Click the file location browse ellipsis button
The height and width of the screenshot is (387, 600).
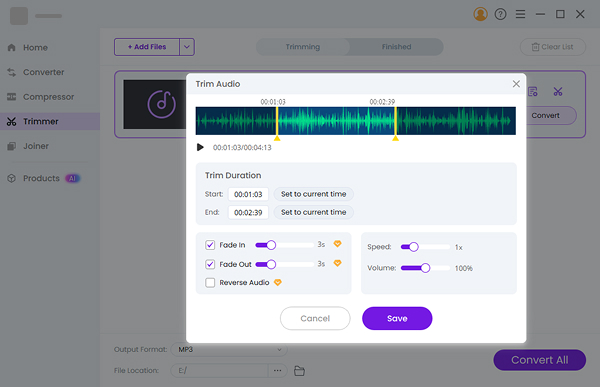[277, 371]
